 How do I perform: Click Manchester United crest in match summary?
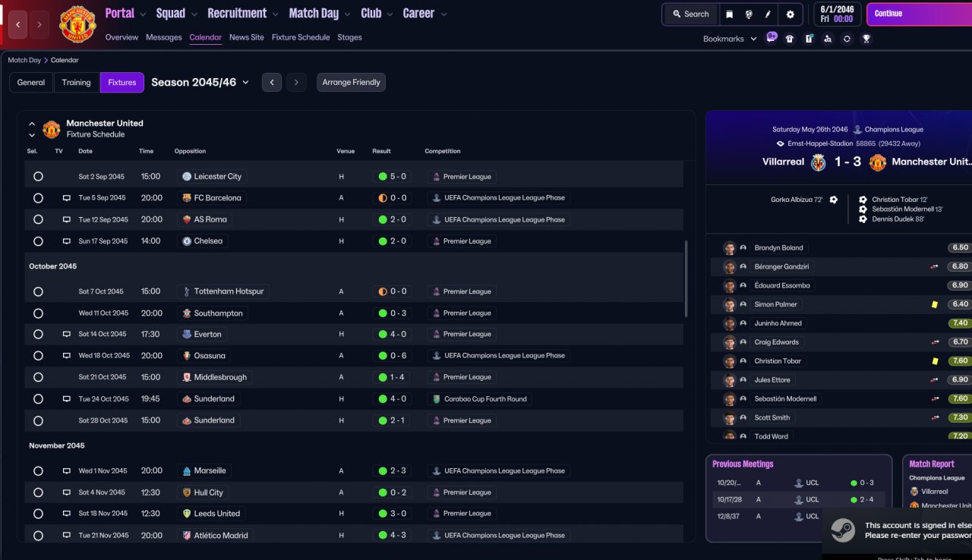click(x=878, y=162)
